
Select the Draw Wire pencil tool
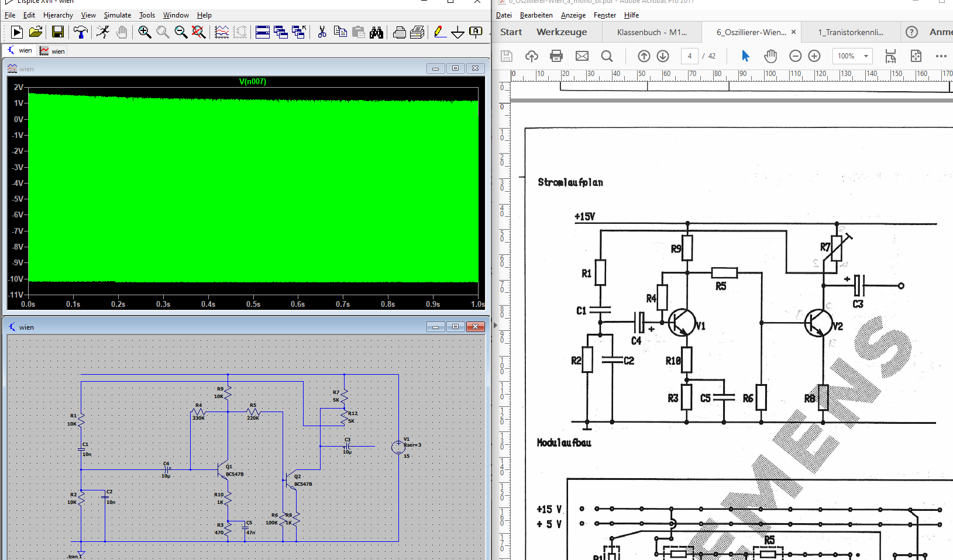pyautogui.click(x=440, y=32)
